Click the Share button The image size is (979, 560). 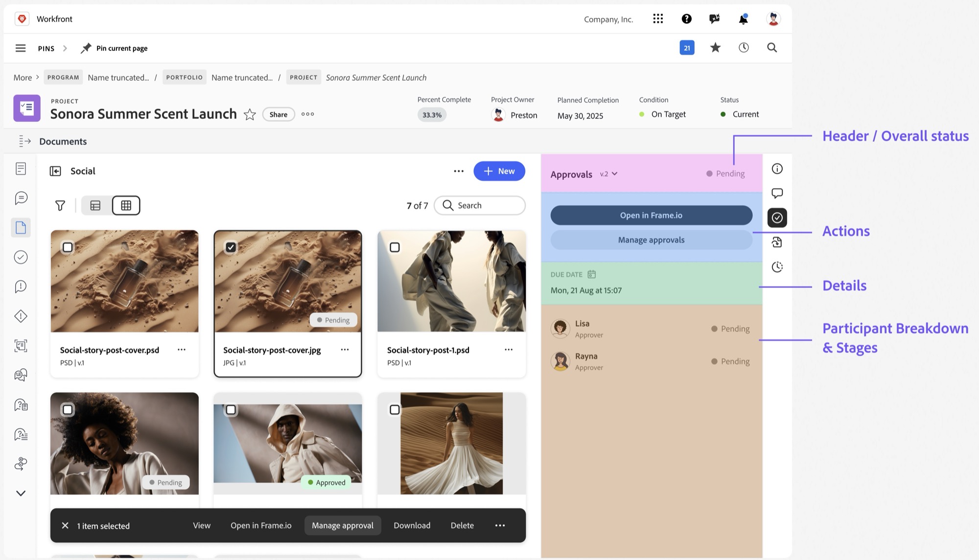tap(279, 114)
